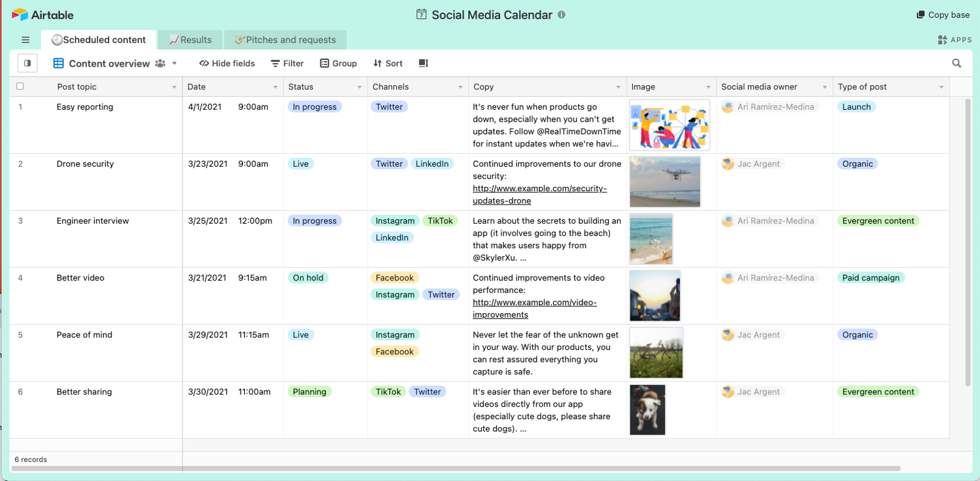980x481 pixels.
Task: Switch to the Results tab
Action: (190, 40)
